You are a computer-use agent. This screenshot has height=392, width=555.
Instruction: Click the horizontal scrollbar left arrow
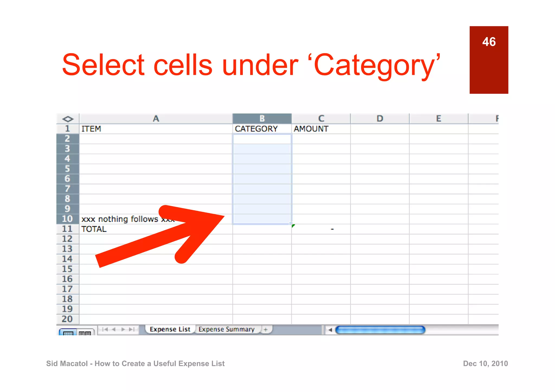330,330
